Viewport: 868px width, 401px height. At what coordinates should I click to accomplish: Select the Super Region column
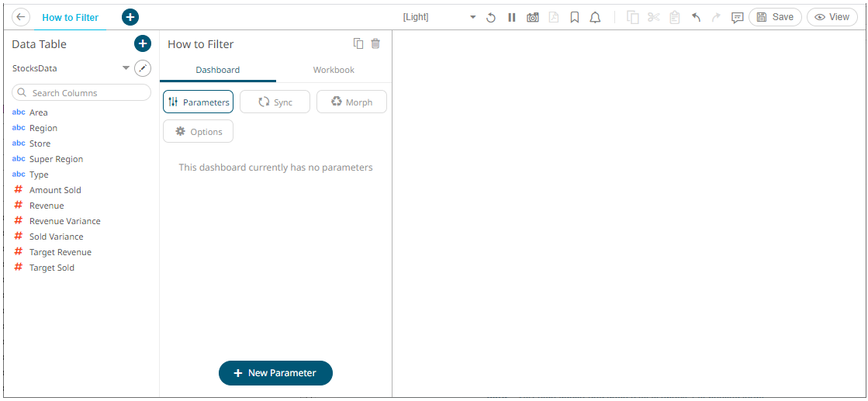point(56,159)
